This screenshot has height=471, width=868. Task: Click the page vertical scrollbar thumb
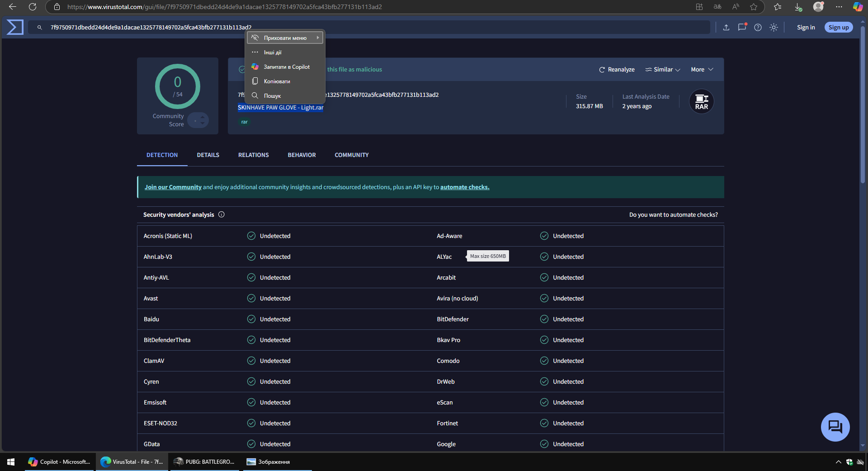863,104
